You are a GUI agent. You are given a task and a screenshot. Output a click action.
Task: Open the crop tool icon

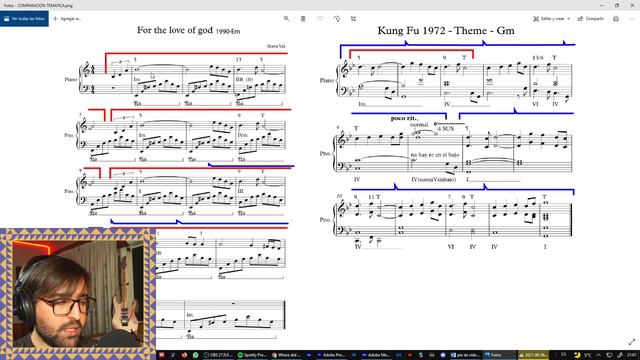click(353, 19)
